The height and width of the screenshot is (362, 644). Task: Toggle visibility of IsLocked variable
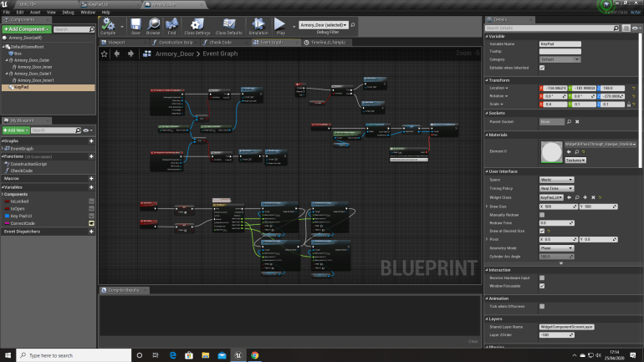(91, 201)
